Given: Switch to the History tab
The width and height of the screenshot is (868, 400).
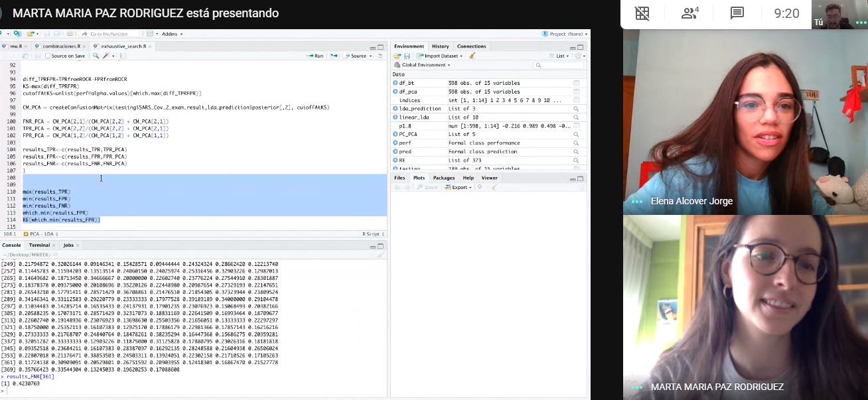Looking at the screenshot, I should point(441,46).
